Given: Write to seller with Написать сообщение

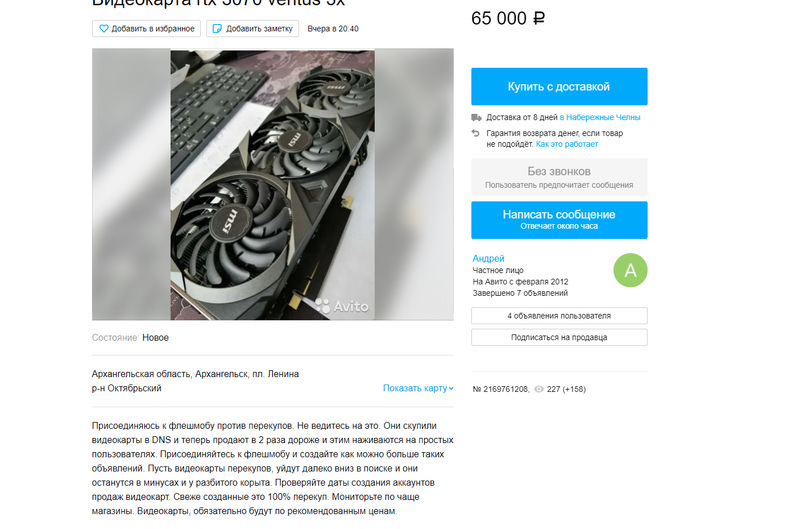Looking at the screenshot, I should point(559,220).
